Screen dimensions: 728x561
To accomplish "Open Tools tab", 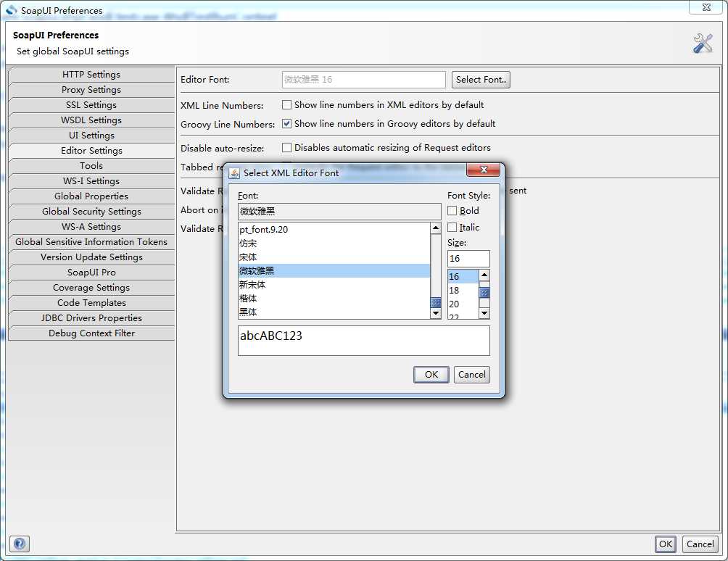I will (x=91, y=166).
